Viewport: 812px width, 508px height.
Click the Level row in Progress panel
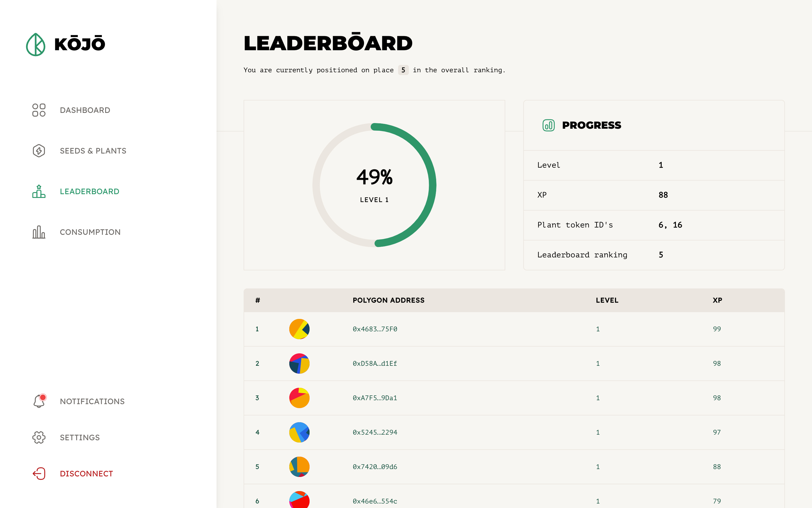pyautogui.click(x=654, y=165)
